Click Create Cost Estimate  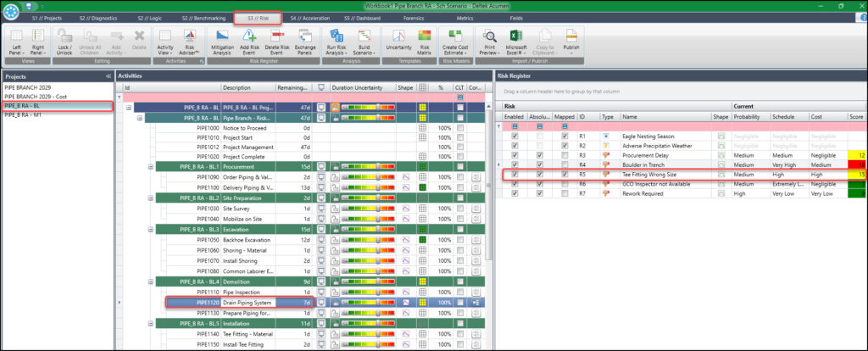pos(455,41)
